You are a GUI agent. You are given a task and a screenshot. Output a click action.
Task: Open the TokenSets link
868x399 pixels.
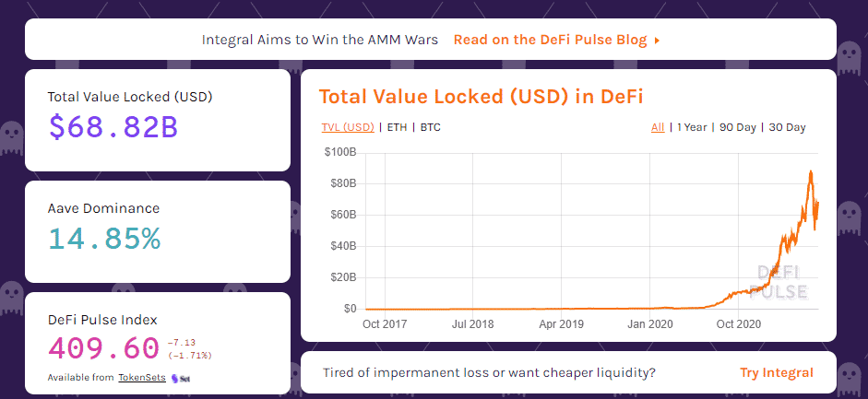(141, 378)
